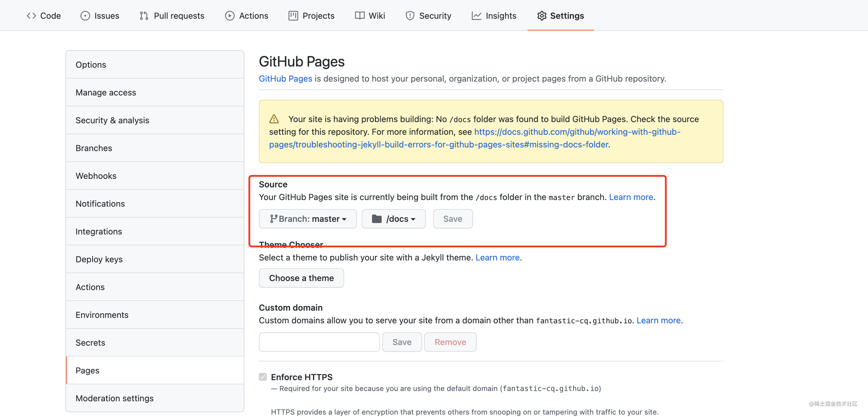868x417 pixels.
Task: Open the Branch: master dropdown
Action: tap(308, 219)
